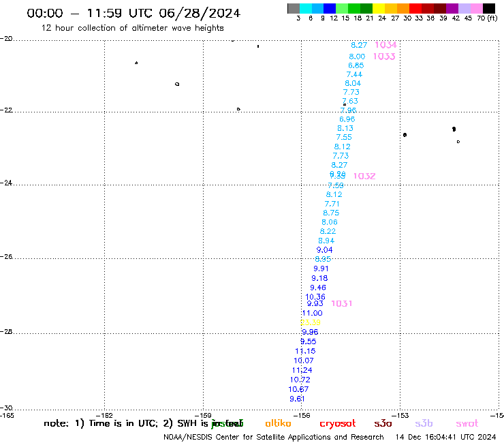Select the 's3a' satellite label

383,423
